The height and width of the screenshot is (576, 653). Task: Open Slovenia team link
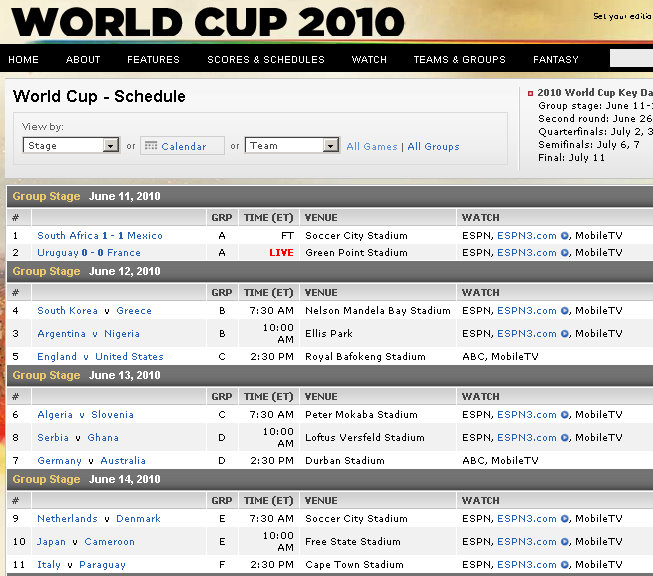pyautogui.click(x=112, y=415)
